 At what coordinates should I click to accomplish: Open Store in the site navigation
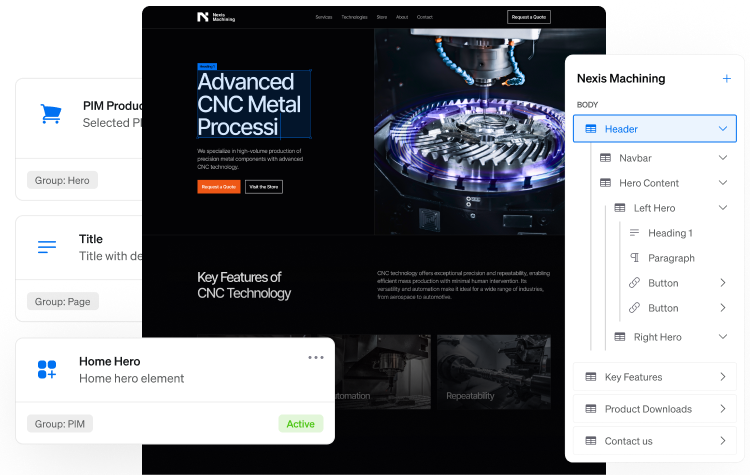(x=382, y=17)
